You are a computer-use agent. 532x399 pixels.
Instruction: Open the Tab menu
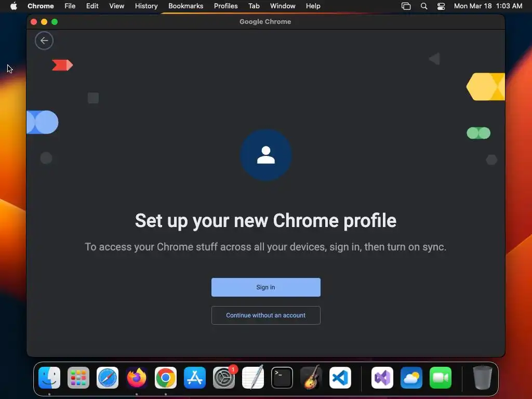tap(254, 6)
